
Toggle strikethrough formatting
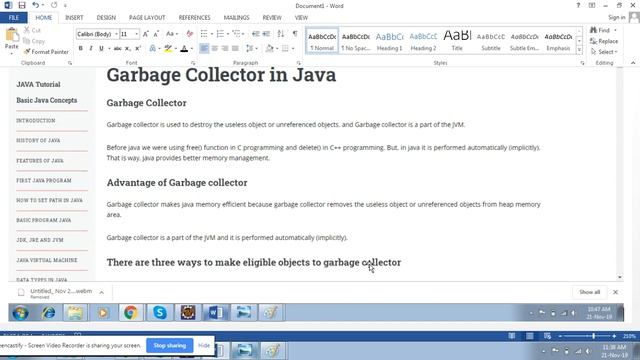coord(118,49)
